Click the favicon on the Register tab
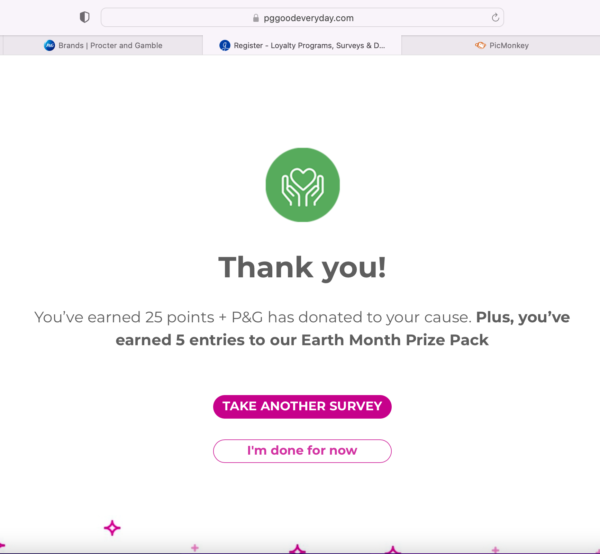This screenshot has width=600, height=554. point(225,45)
